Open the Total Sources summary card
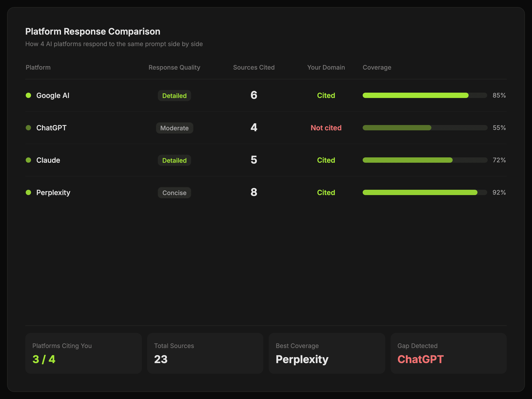Image resolution: width=532 pixels, height=399 pixels. 205,353
